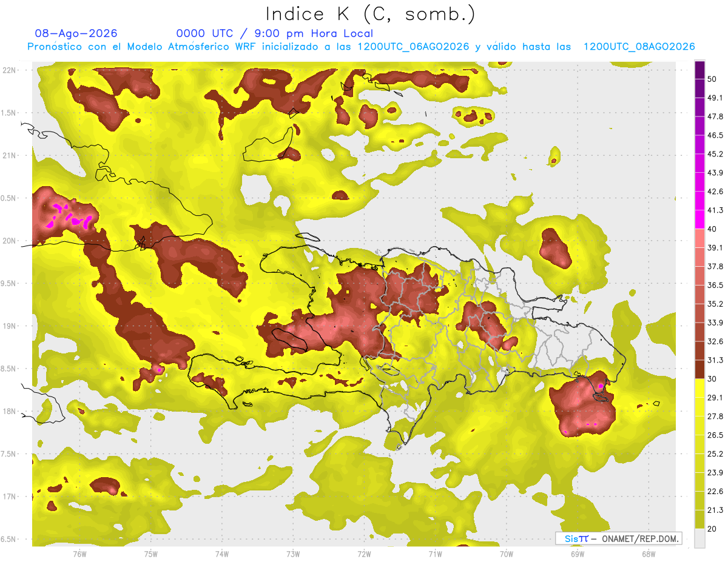Click the gray colorbar swatch below 20

699,538
